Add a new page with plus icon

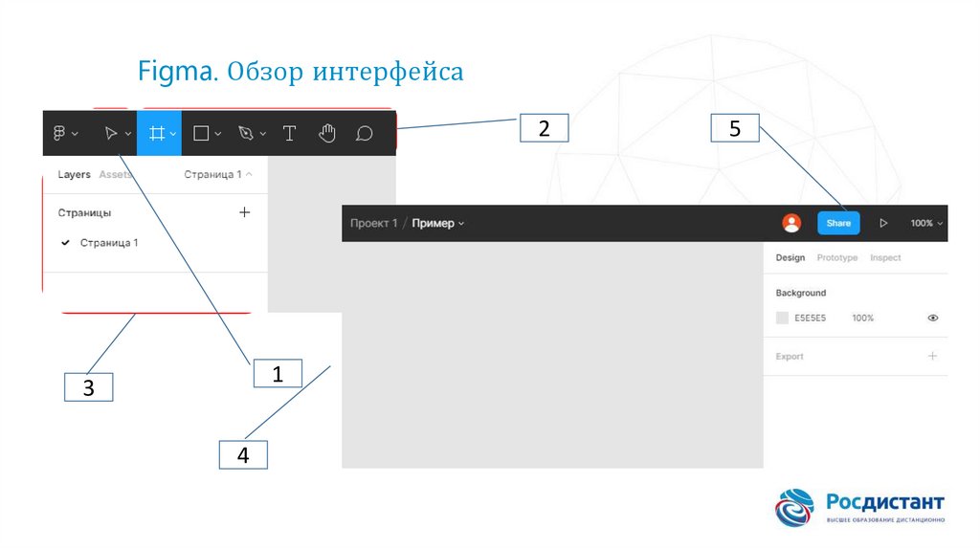244,212
